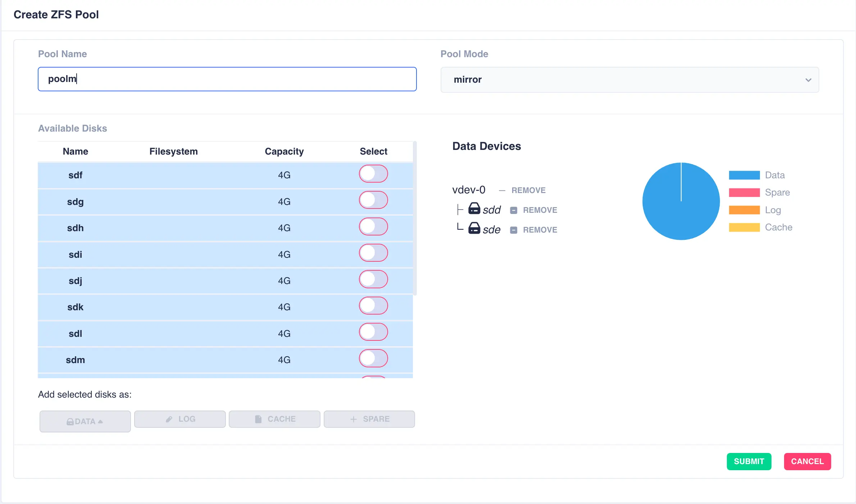Viewport: 856px width, 504px height.
Task: Turn on the select switch for sdk
Action: pyautogui.click(x=373, y=306)
